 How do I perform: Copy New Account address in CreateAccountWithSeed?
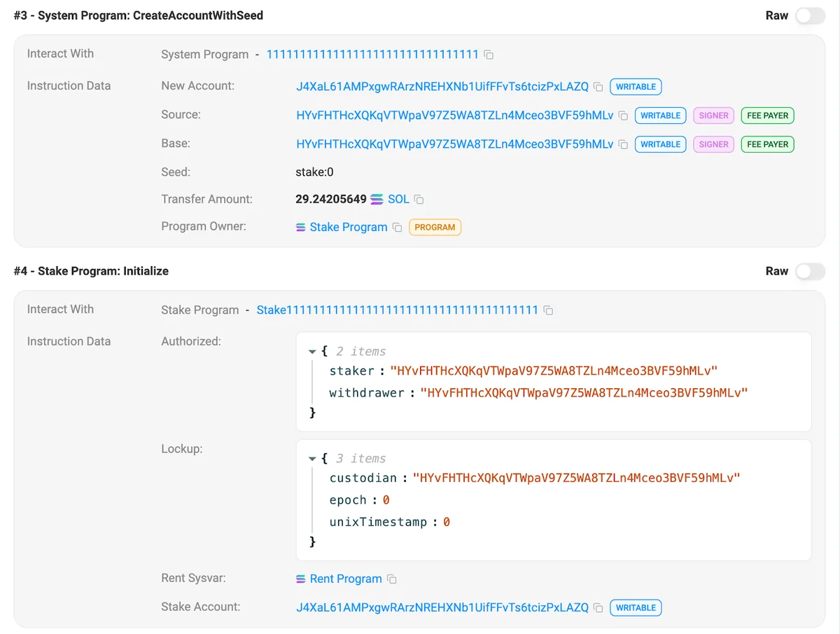pos(598,87)
